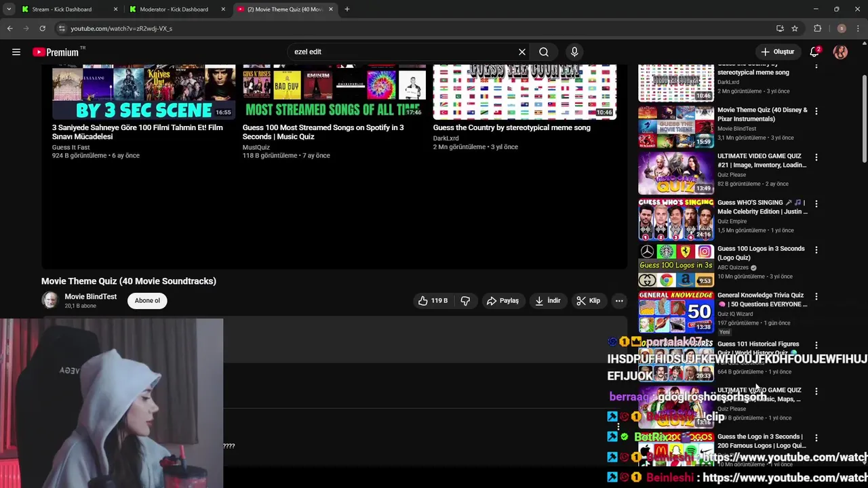Click 'ABC Quizzes' channel name
Image resolution: width=868 pixels, height=488 pixels.
(733, 268)
